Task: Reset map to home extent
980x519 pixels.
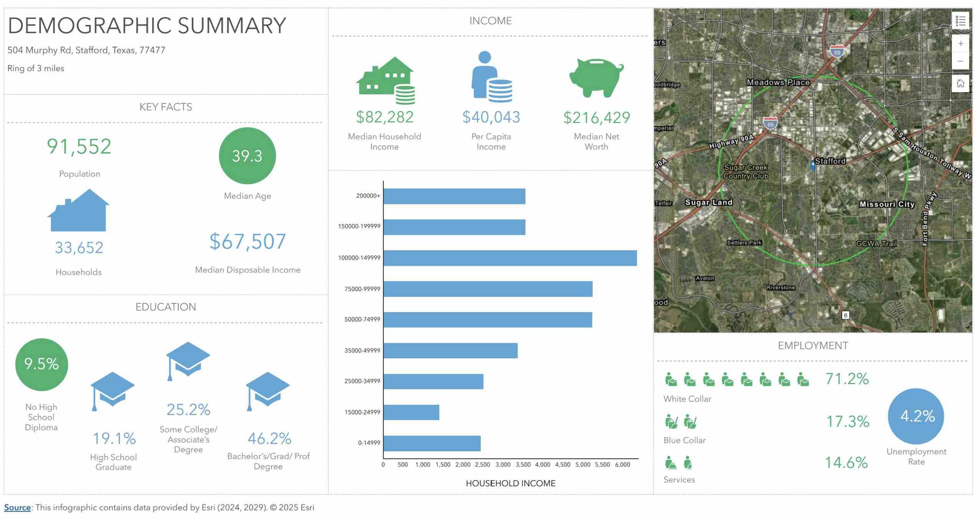Action: (x=960, y=83)
